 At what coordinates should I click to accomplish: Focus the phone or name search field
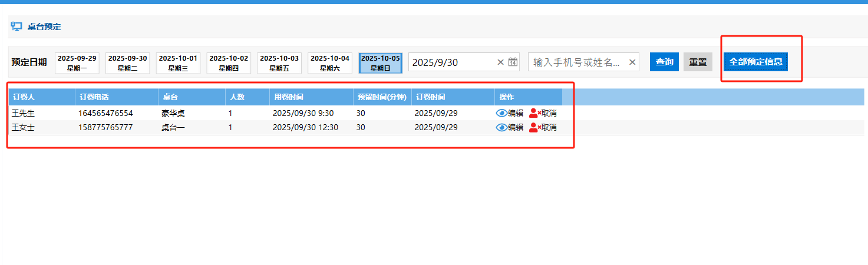576,62
